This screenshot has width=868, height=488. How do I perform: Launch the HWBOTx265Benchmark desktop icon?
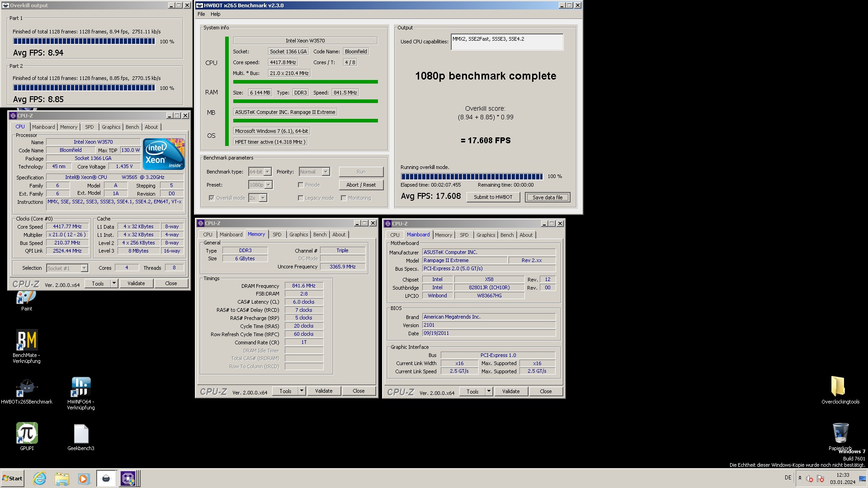(27, 391)
